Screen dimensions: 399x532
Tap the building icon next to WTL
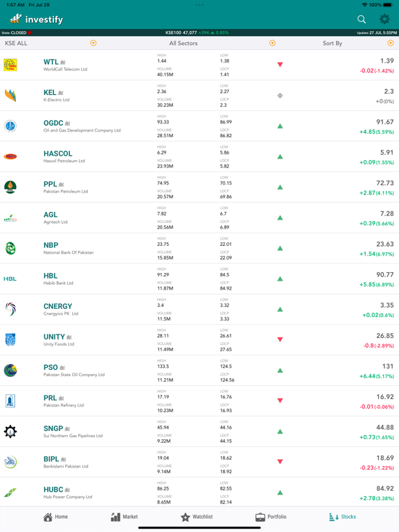pyautogui.click(x=63, y=62)
